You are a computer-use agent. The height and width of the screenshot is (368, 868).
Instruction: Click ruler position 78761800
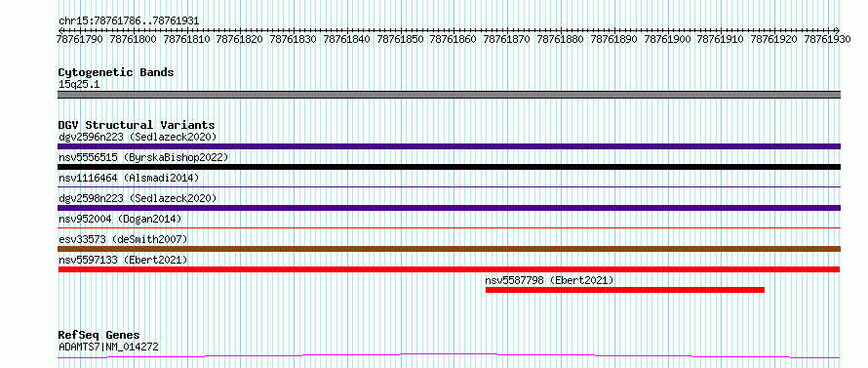(134, 39)
